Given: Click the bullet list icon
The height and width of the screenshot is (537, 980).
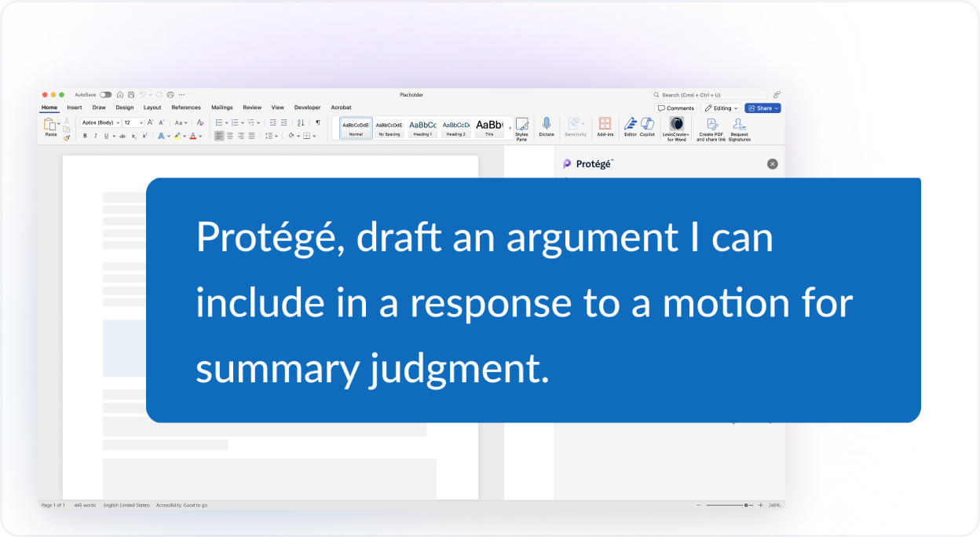Looking at the screenshot, I should [219, 122].
